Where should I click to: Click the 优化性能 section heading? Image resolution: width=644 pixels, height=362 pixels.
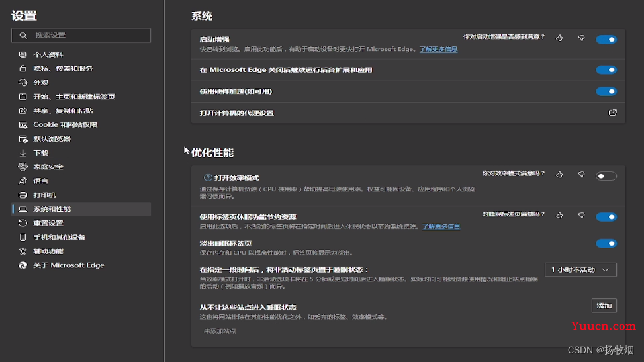coord(212,153)
